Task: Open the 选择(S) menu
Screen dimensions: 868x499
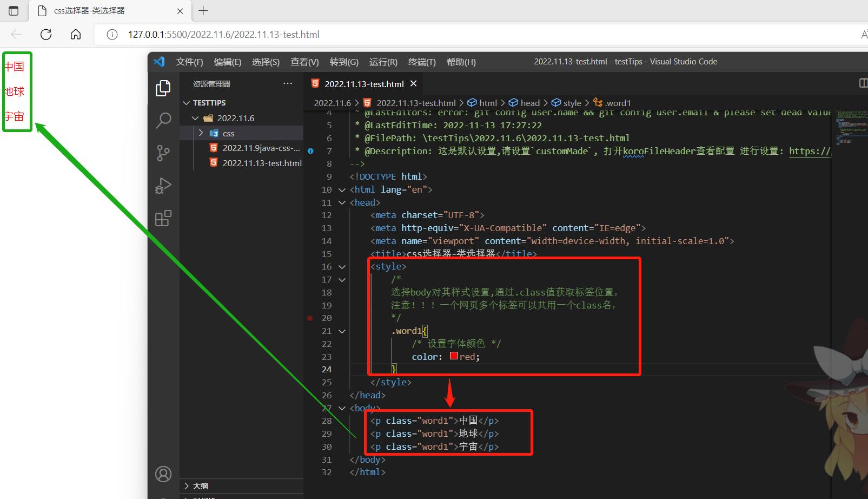Action: coord(266,62)
